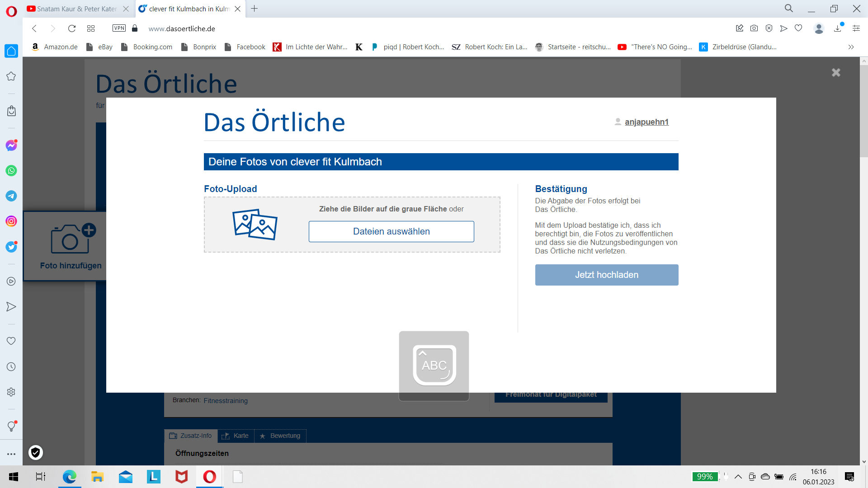Open Easy Setup sliders icon
Screen dimensions: 868x488
(856, 28)
